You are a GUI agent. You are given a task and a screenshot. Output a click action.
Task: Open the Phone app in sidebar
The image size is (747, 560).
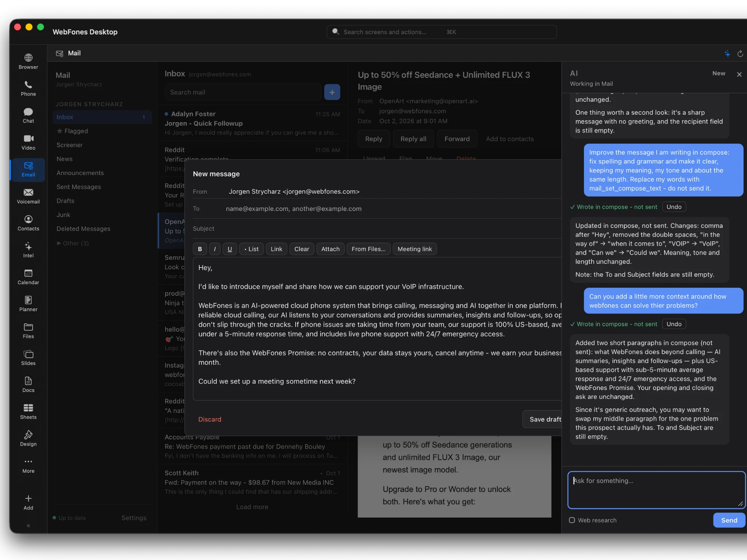[28, 88]
